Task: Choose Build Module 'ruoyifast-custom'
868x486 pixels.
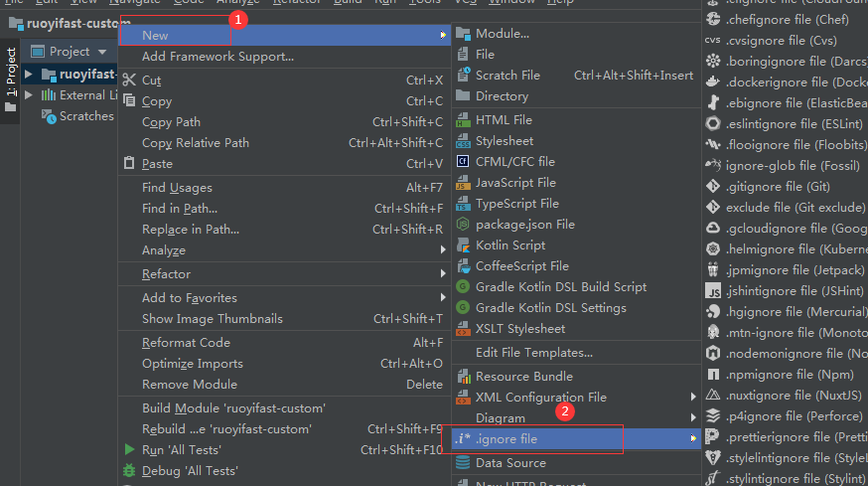Action: click(285, 408)
